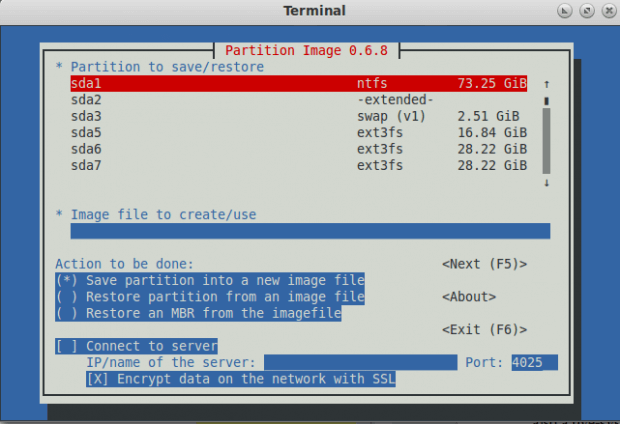Pick the sda5 ext3fs 16.84 GiB partition
This screenshot has width=620, height=424.
coord(299,132)
